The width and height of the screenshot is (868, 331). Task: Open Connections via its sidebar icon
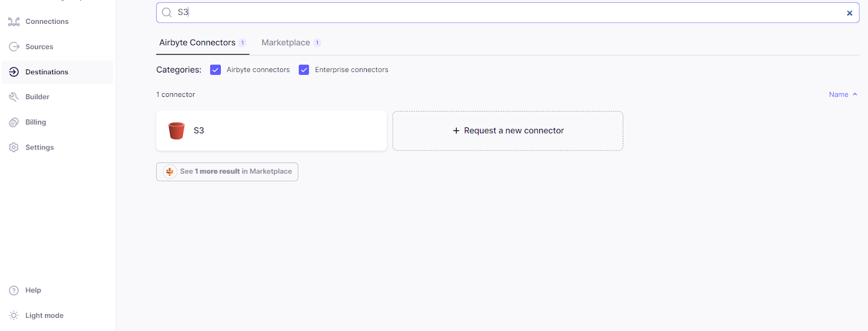(14, 22)
